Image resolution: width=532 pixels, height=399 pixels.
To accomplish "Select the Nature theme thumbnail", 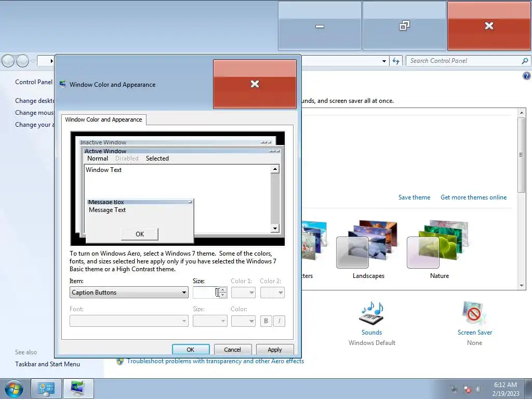I will pos(438,244).
